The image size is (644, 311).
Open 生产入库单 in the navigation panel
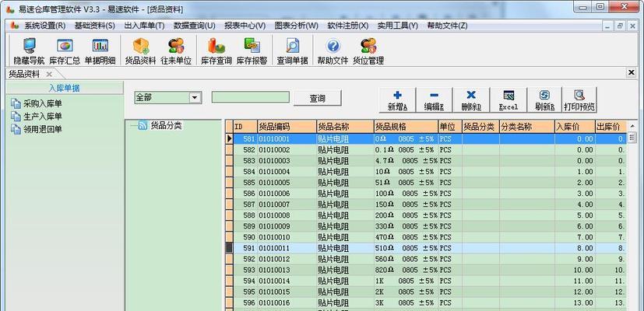(x=37, y=117)
